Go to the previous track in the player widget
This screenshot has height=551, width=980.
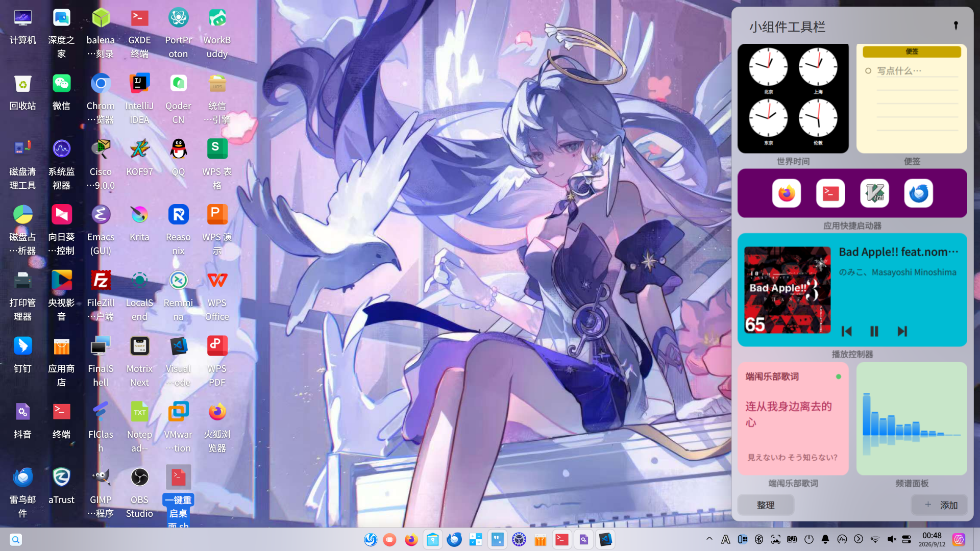[846, 332]
